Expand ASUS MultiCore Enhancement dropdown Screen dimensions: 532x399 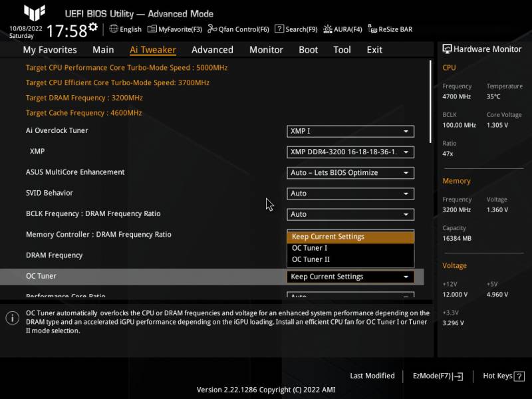tap(350, 173)
